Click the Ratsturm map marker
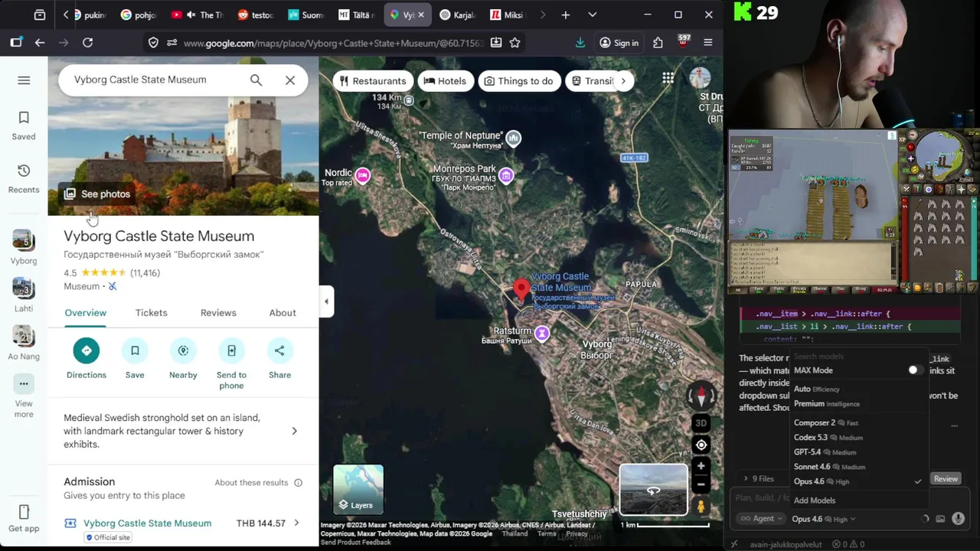980x551 pixels. [542, 333]
